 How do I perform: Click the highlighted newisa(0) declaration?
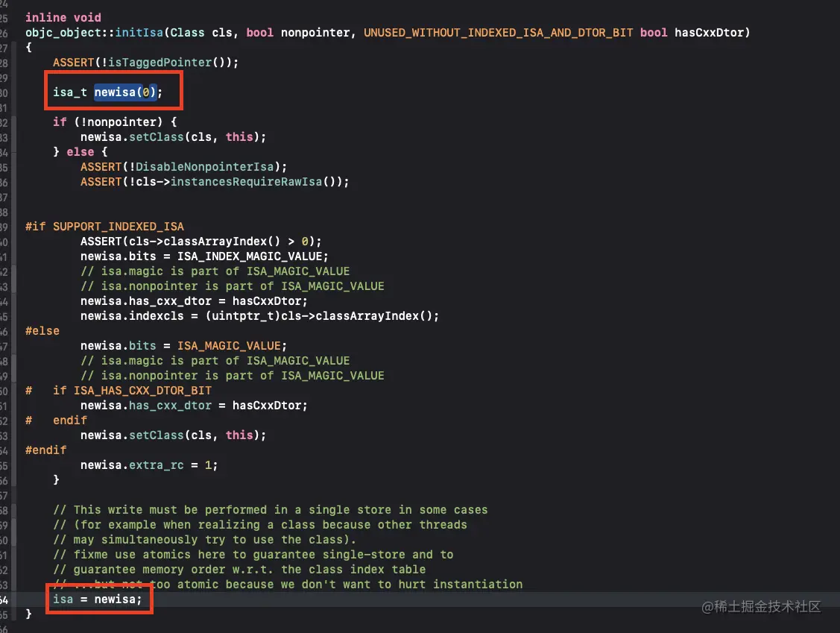coord(125,92)
